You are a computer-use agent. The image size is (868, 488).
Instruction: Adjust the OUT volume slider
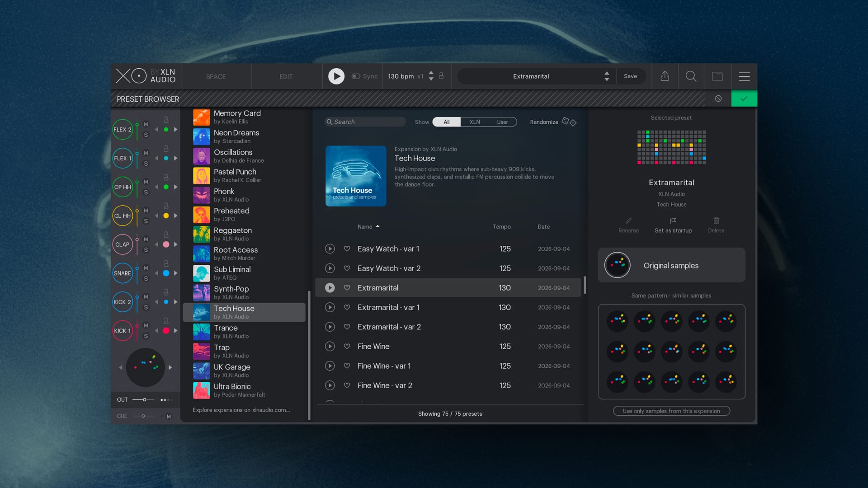(x=143, y=399)
